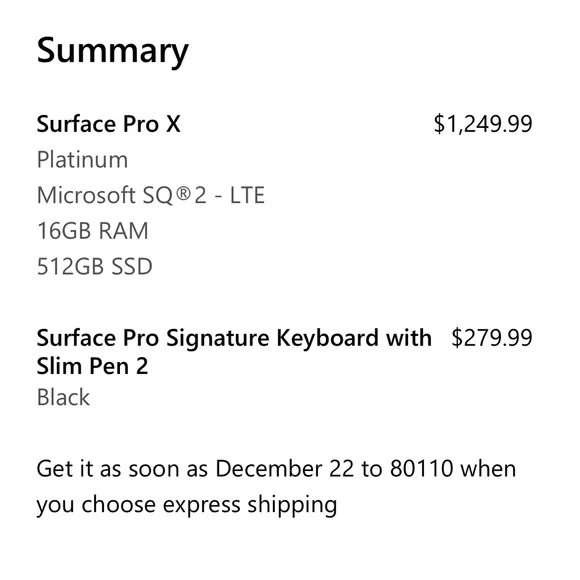This screenshot has height=580, width=580.
Task: Click the registered trademark symbol after SQ
Action: 183,193
